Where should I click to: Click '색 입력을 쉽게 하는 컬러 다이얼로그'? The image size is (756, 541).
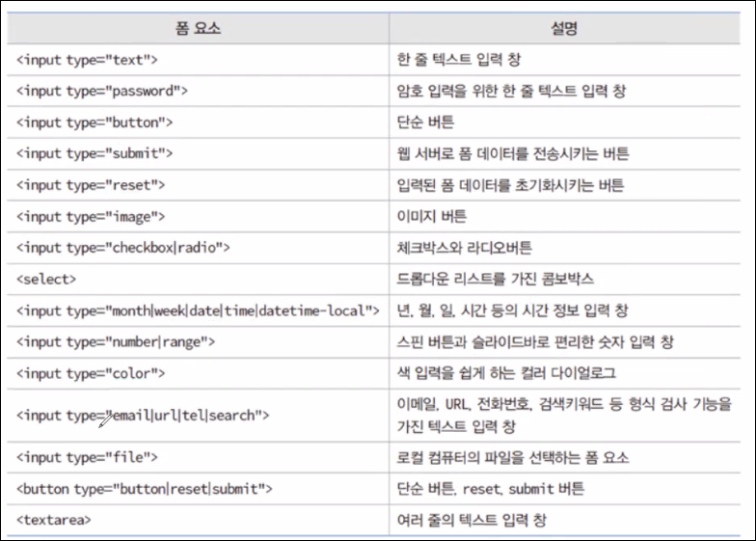pyautogui.click(x=506, y=373)
